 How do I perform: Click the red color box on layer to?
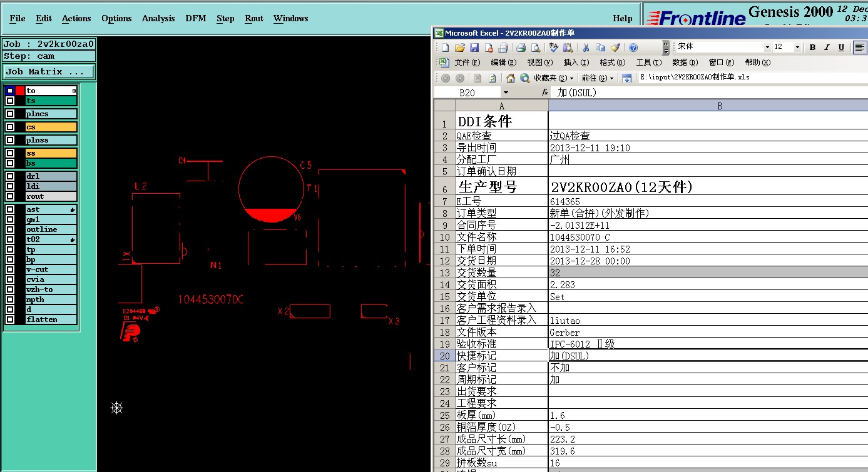[20, 91]
